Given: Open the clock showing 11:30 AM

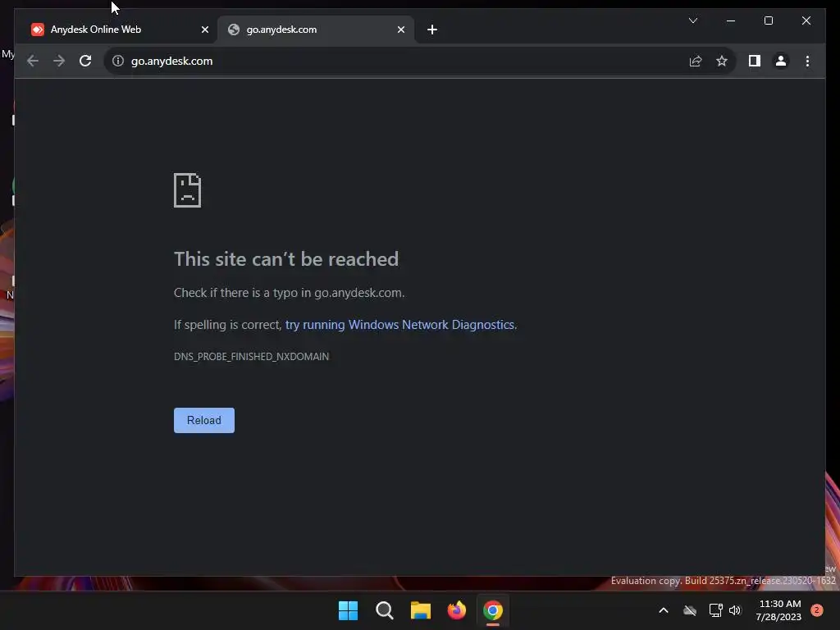Looking at the screenshot, I should (779, 610).
